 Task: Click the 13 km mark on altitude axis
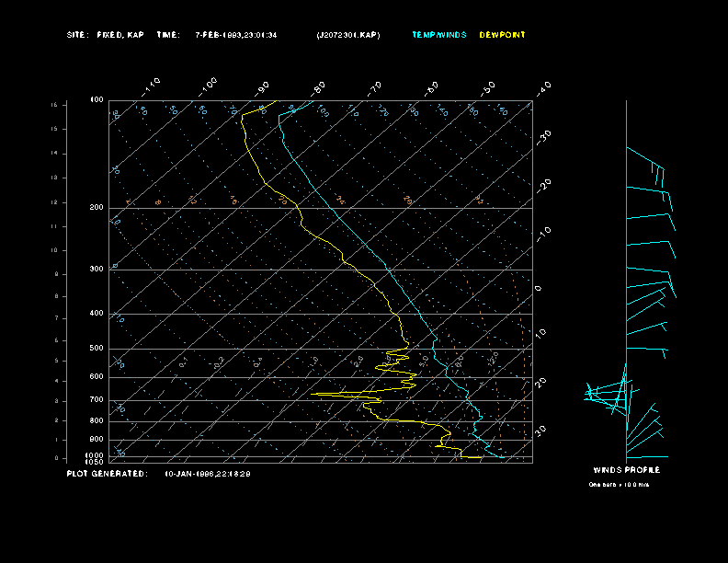(x=54, y=178)
